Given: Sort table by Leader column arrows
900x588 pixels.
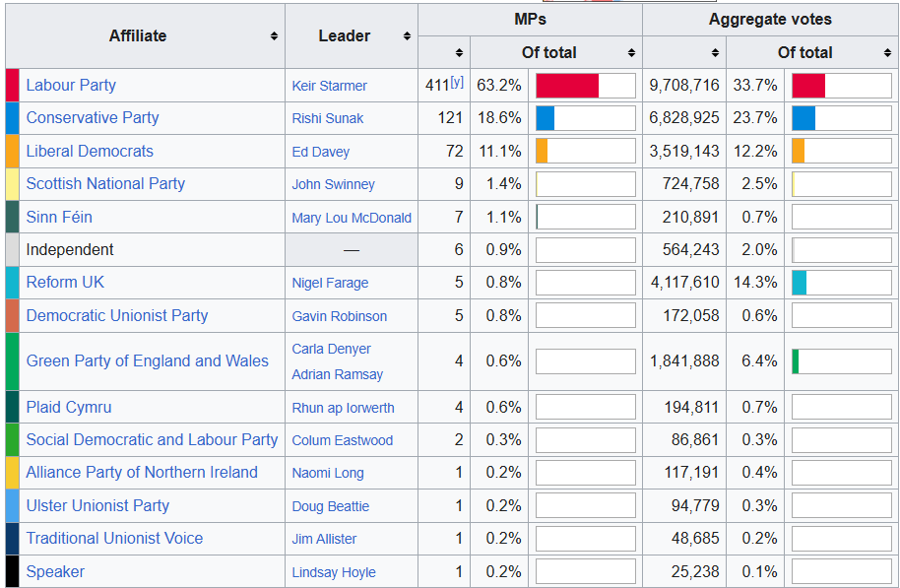Looking at the screenshot, I should [407, 36].
